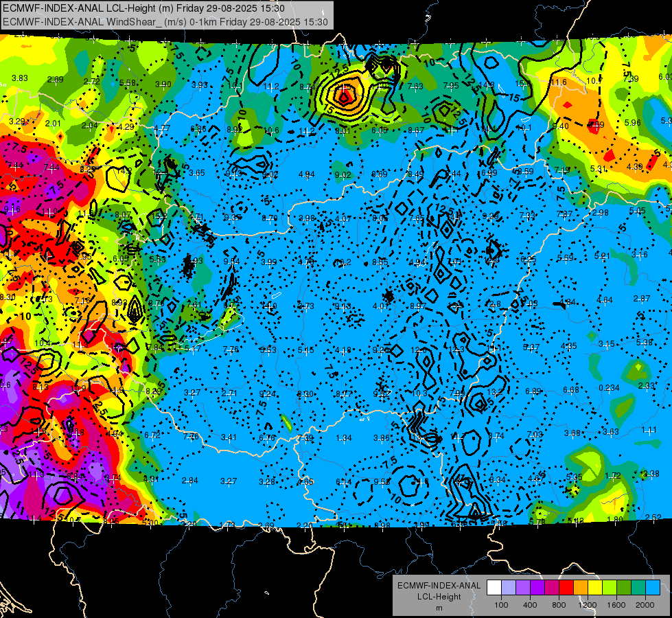The width and height of the screenshot is (672, 618).
Task: Select the sky-blue swatch at the legend end
Action: (x=653, y=588)
